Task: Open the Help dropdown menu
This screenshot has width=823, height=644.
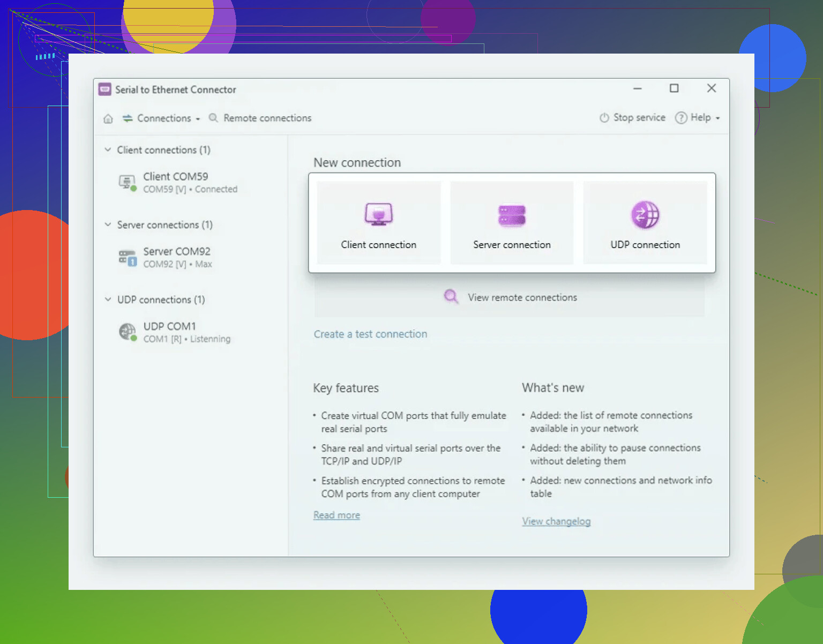Action: pyautogui.click(x=699, y=118)
